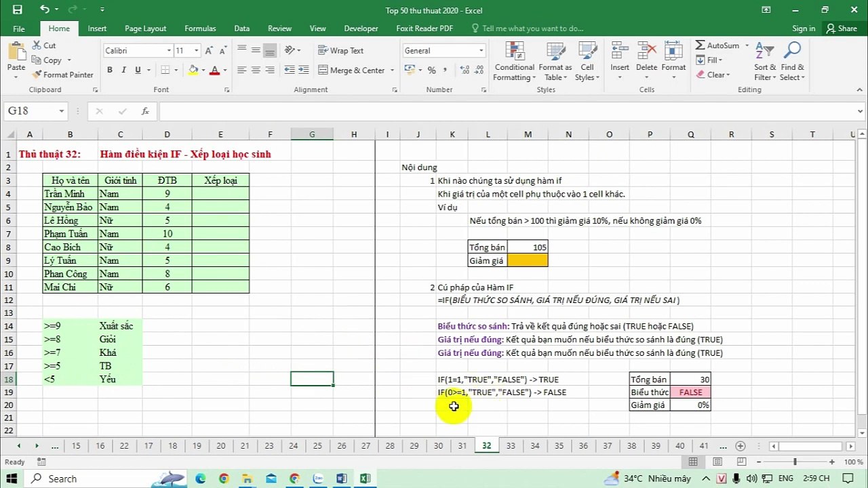Click the Sort & Filter button
Image resolution: width=868 pixels, height=488 pixels.
click(765, 62)
